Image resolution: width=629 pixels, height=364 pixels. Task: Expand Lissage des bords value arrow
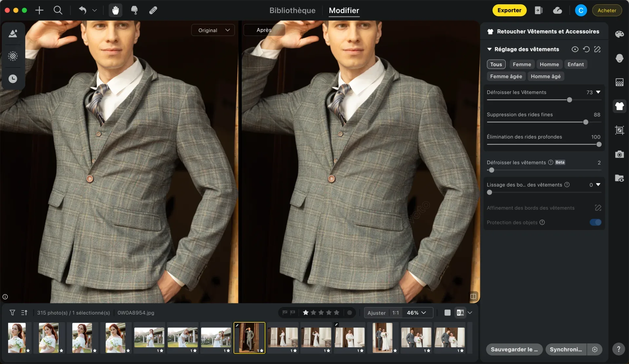tap(598, 185)
